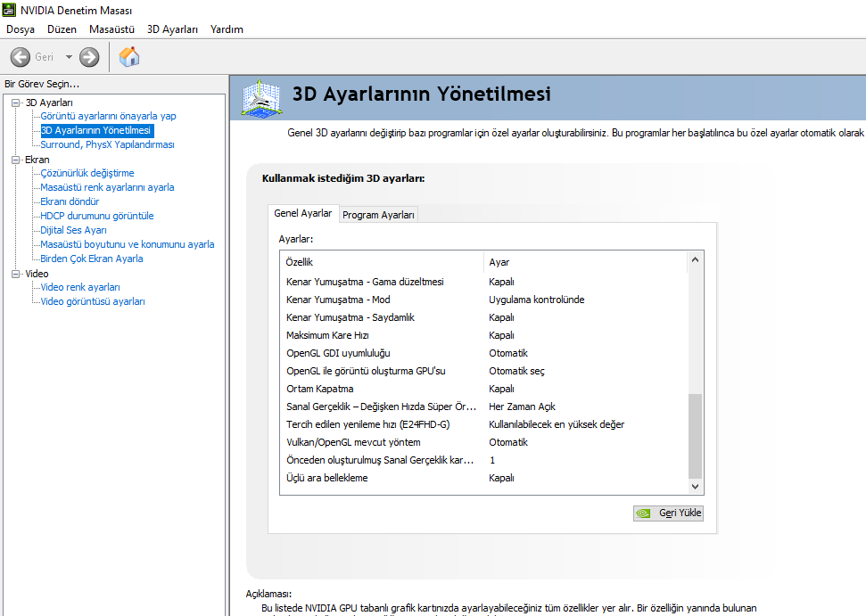The width and height of the screenshot is (866, 616).
Task: Click the NVIDIA app icon in title bar
Action: (9, 10)
